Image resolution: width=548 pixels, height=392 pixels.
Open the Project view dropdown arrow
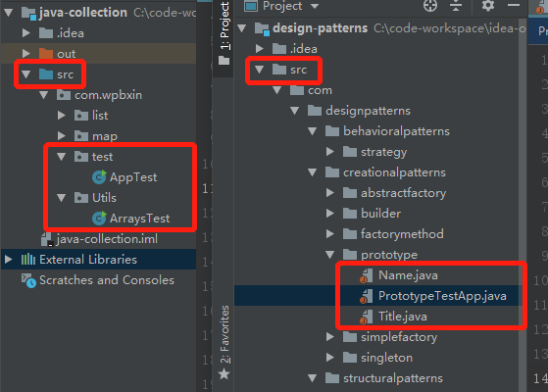315,6
